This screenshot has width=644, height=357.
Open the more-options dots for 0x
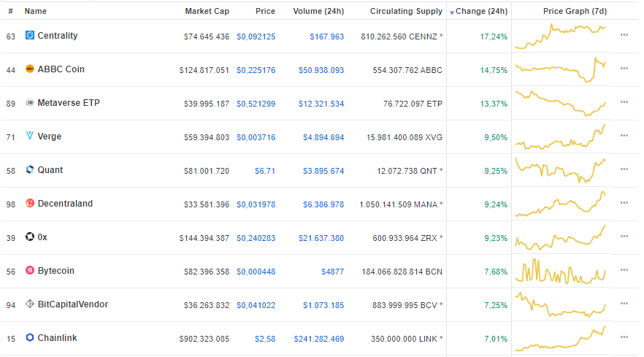(x=624, y=237)
